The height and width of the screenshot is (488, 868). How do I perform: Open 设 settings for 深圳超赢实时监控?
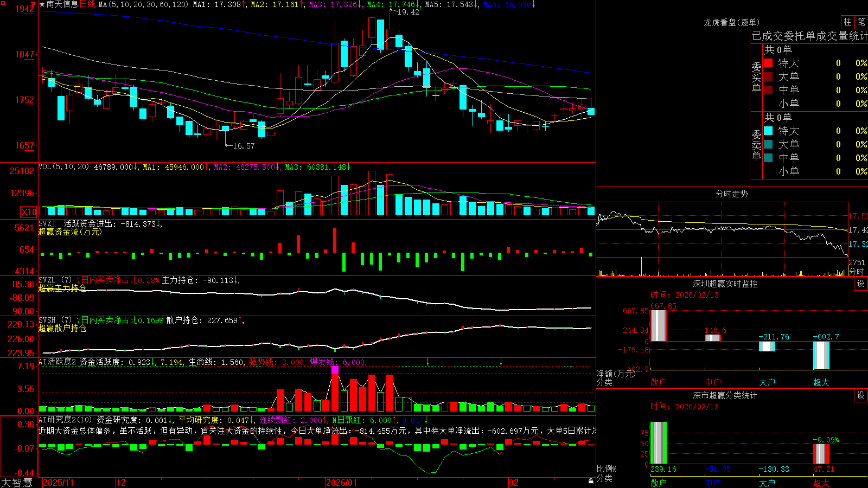tap(861, 284)
